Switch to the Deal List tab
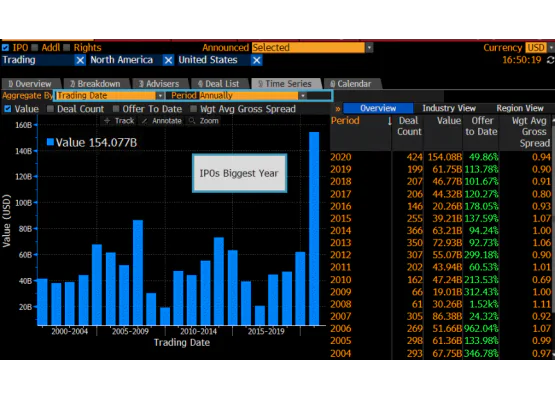Screen dimensions: 555x400 pos(218,84)
